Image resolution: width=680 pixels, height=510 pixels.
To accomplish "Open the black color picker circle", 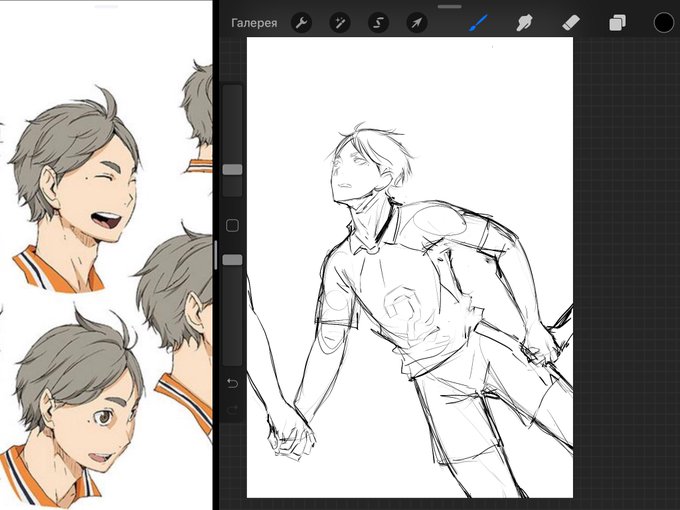I will click(664, 23).
